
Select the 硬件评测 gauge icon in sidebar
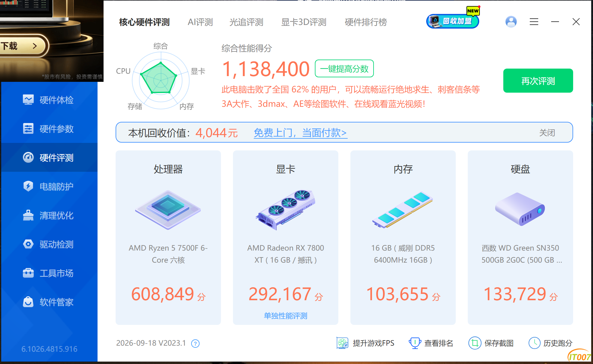(x=28, y=158)
